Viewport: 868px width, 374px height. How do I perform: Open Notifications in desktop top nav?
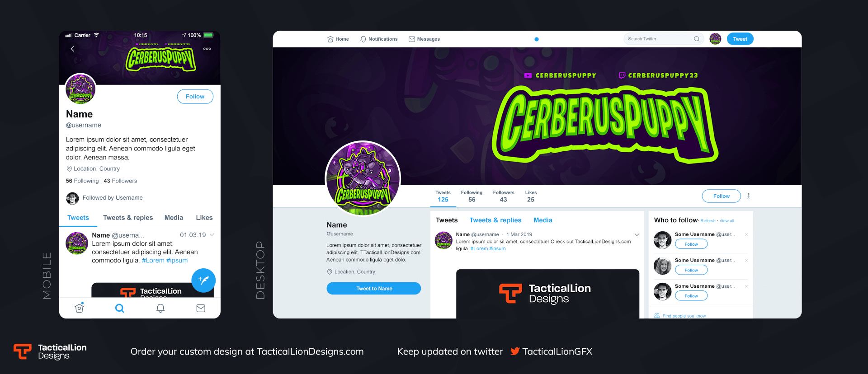click(x=379, y=39)
